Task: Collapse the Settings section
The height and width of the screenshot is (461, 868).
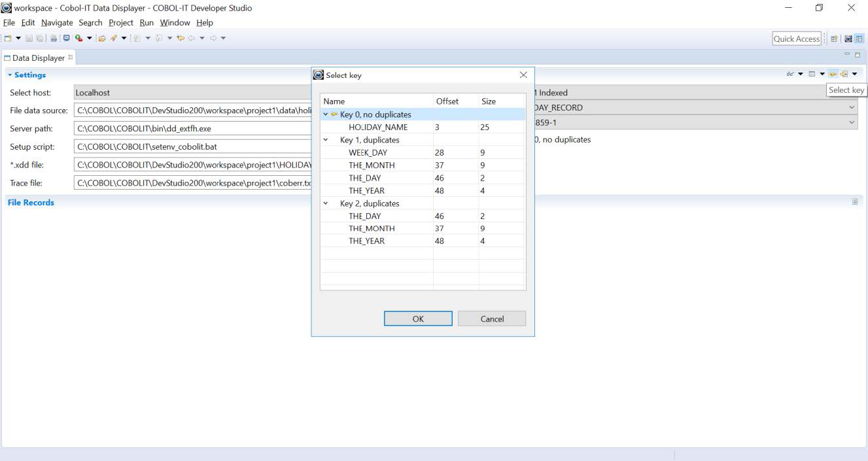Action: 10,75
